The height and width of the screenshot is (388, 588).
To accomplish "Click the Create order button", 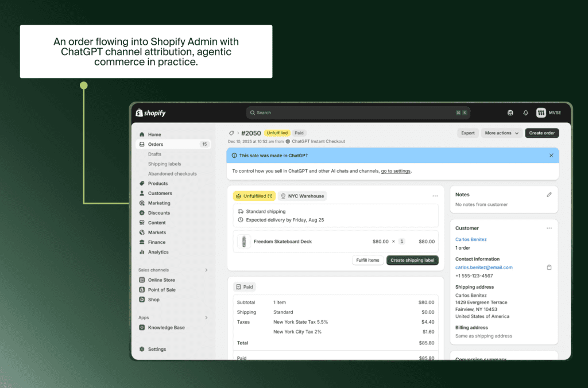I will [542, 133].
